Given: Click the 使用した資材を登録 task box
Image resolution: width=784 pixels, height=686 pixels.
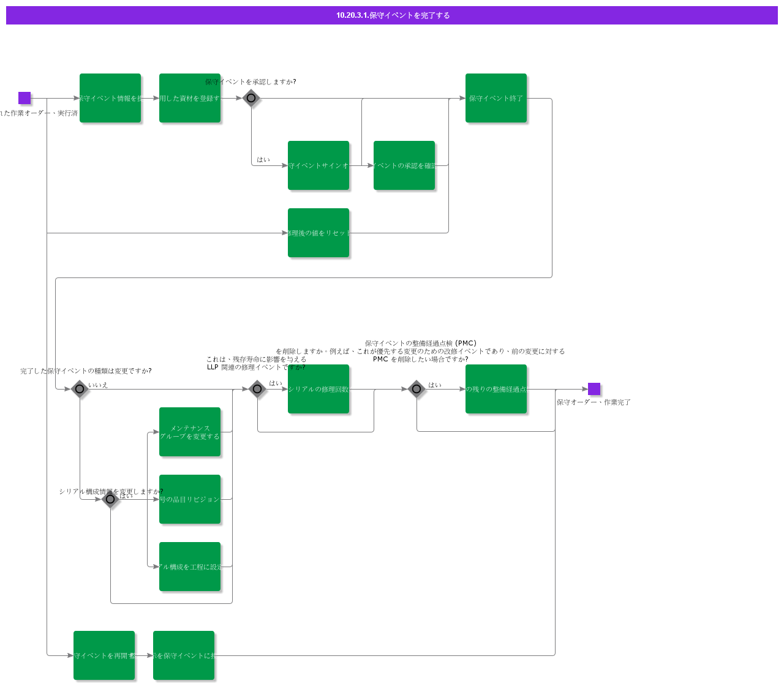Looking at the screenshot, I should [190, 98].
